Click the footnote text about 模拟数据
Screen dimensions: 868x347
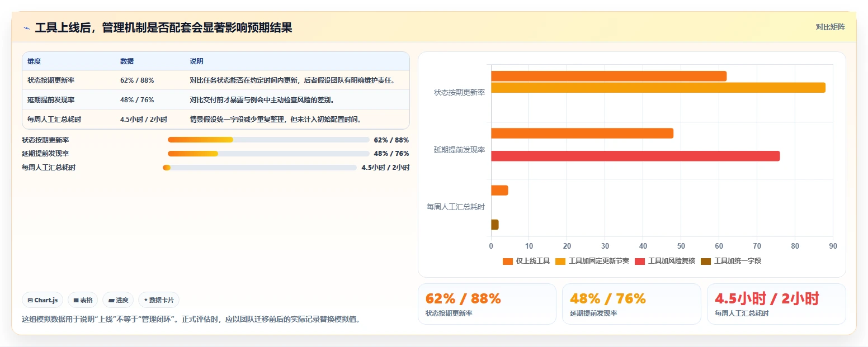[x=191, y=320]
